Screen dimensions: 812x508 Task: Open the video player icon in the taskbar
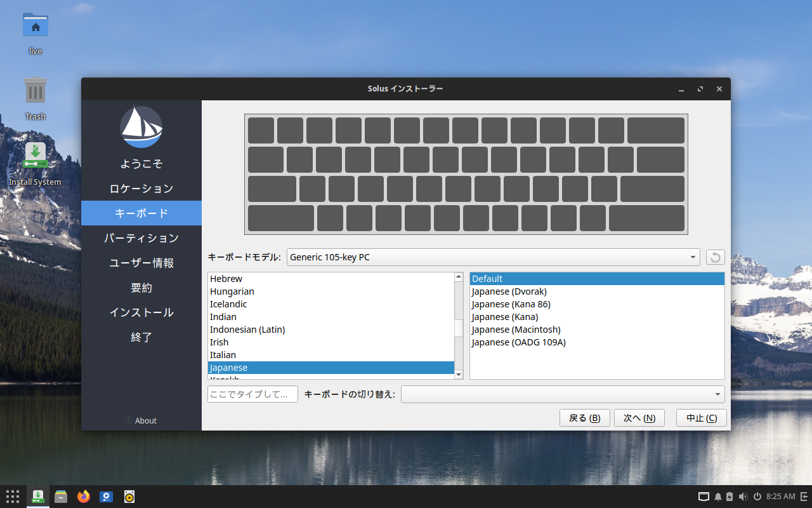pyautogui.click(x=107, y=497)
